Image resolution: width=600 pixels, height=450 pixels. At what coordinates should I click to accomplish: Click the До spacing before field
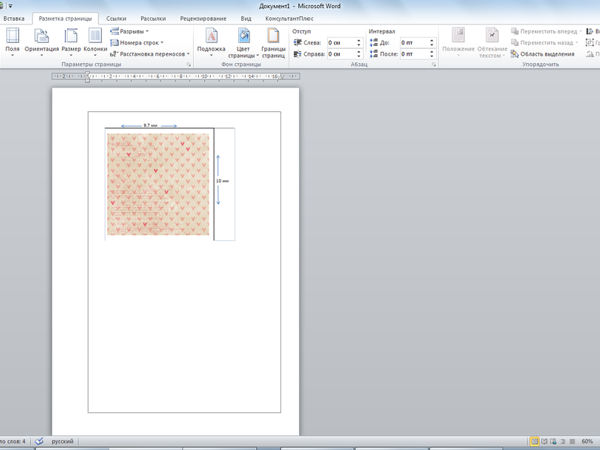[414, 42]
